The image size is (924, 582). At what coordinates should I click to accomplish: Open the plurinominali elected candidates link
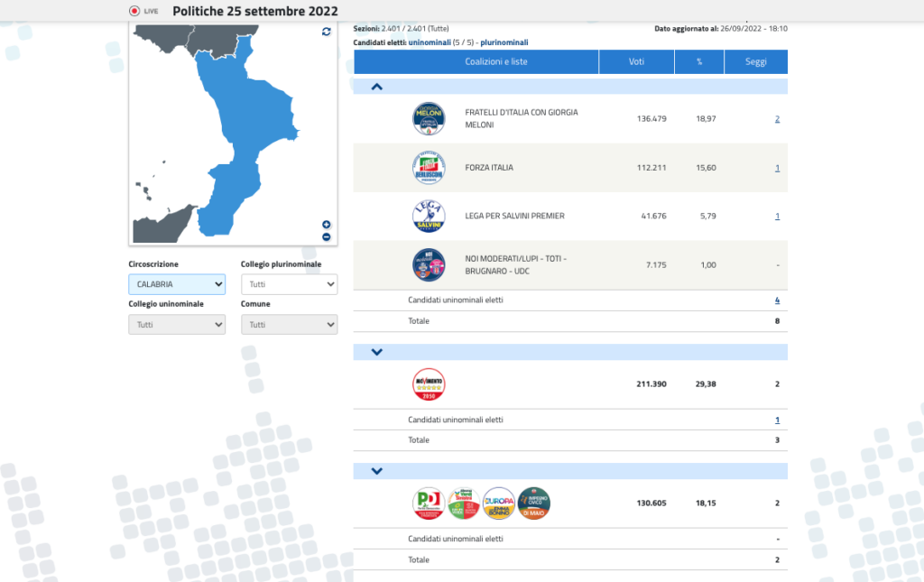pyautogui.click(x=504, y=42)
